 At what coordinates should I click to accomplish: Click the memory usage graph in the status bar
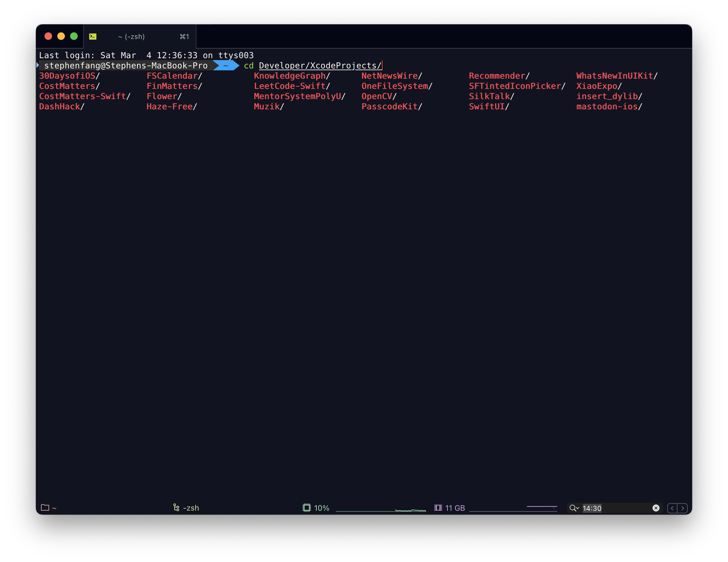coord(513,508)
